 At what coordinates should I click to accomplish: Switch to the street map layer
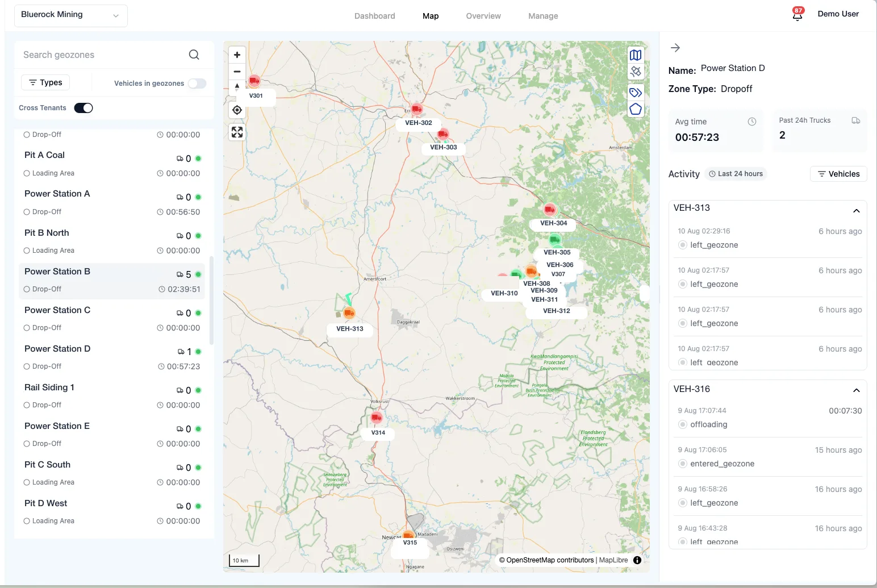(636, 55)
